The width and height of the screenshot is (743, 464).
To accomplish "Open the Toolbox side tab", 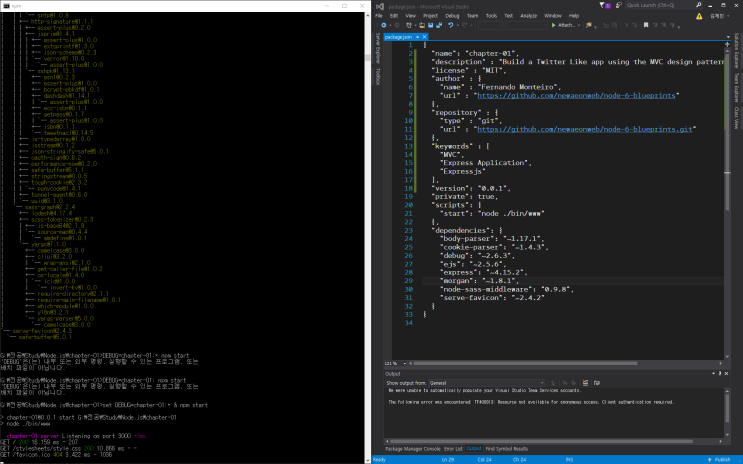I will (x=378, y=77).
